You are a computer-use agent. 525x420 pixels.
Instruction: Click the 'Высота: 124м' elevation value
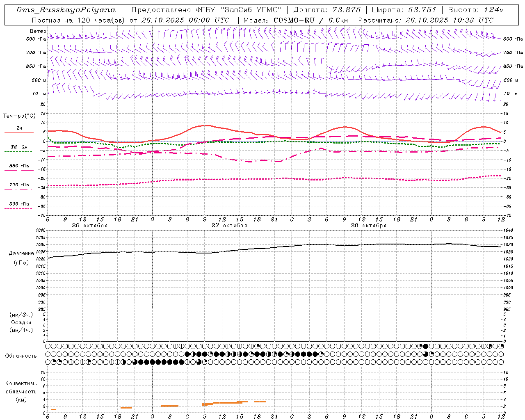coord(476,10)
